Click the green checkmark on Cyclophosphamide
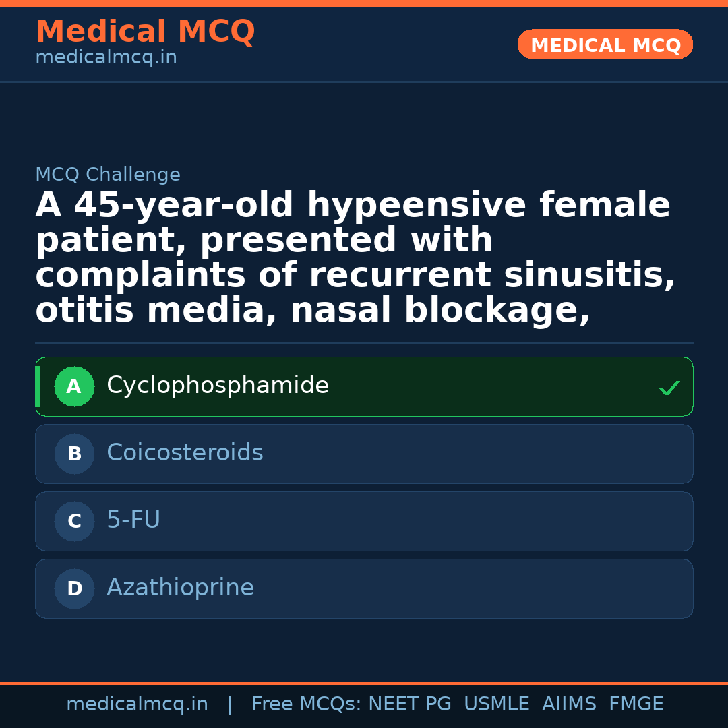Viewport: 728px width, 728px height. point(669,388)
